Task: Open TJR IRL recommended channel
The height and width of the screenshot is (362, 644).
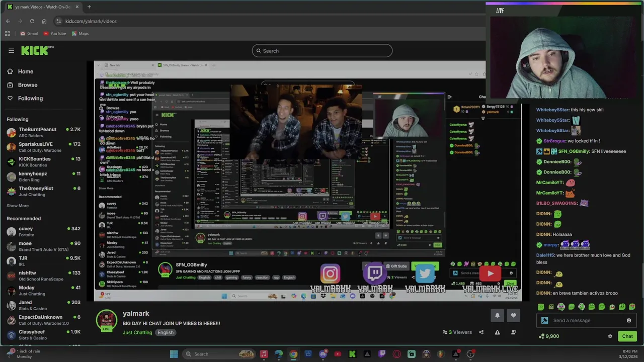Action: (43, 261)
